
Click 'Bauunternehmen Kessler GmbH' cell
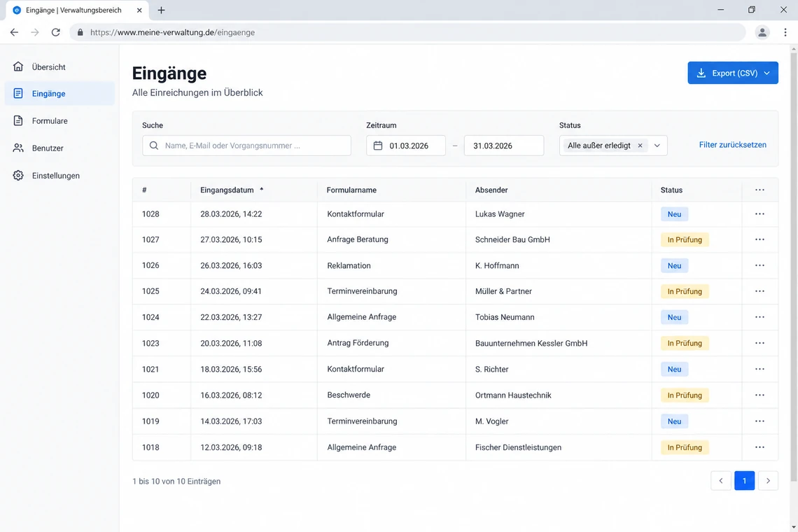tap(531, 343)
